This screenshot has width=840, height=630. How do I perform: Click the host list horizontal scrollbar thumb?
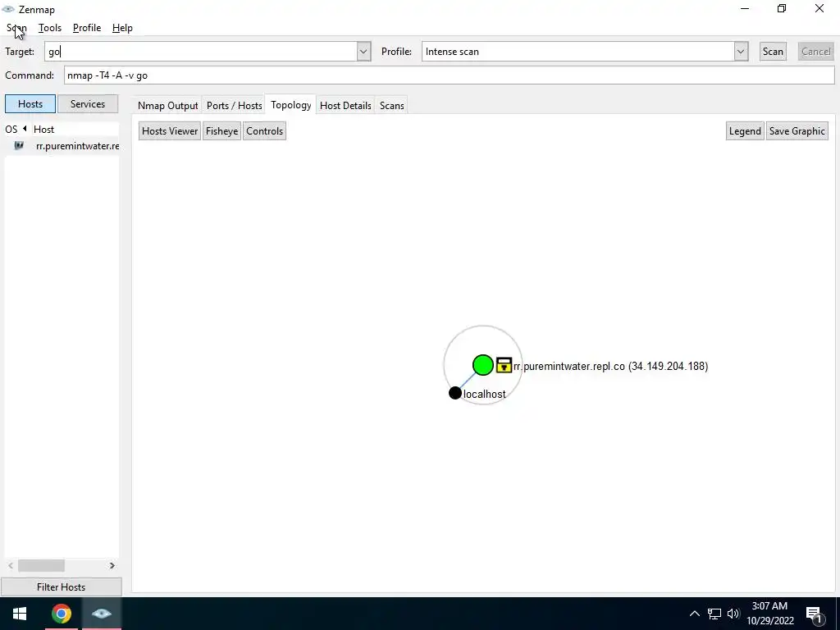[x=41, y=565]
